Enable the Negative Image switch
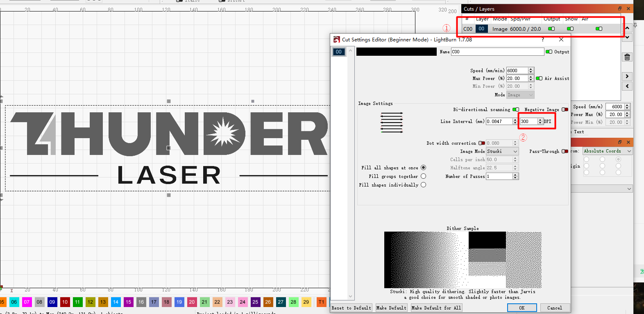 (565, 109)
